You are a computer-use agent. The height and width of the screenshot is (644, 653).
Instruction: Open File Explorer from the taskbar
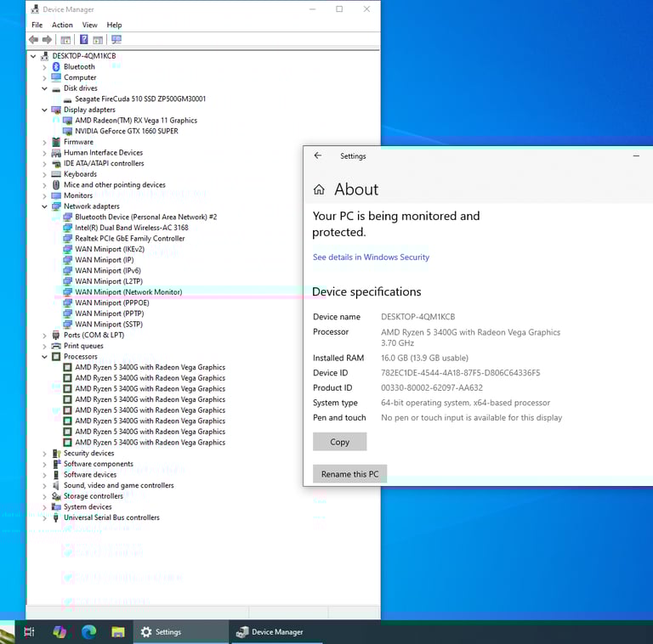[x=118, y=632]
